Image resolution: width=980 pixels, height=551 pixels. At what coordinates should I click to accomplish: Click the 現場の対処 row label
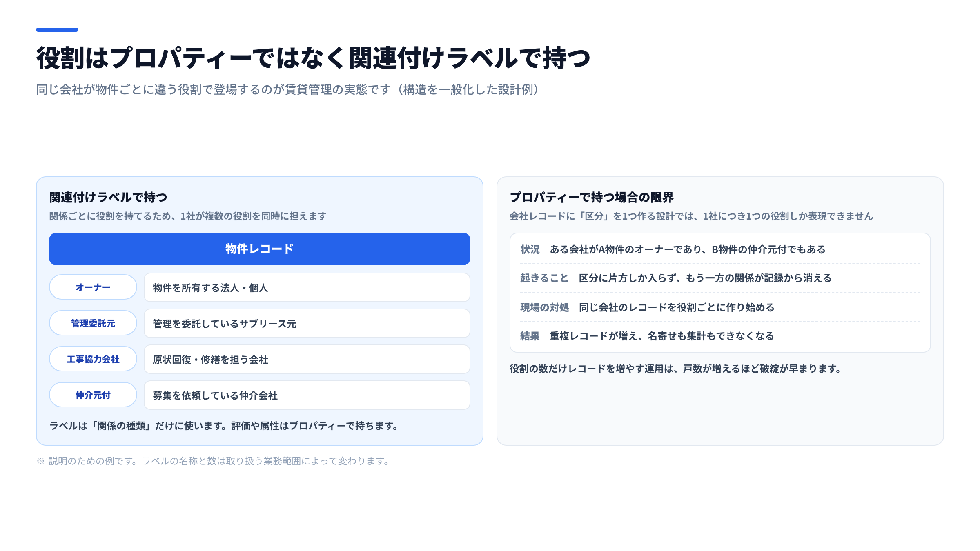[x=544, y=307]
